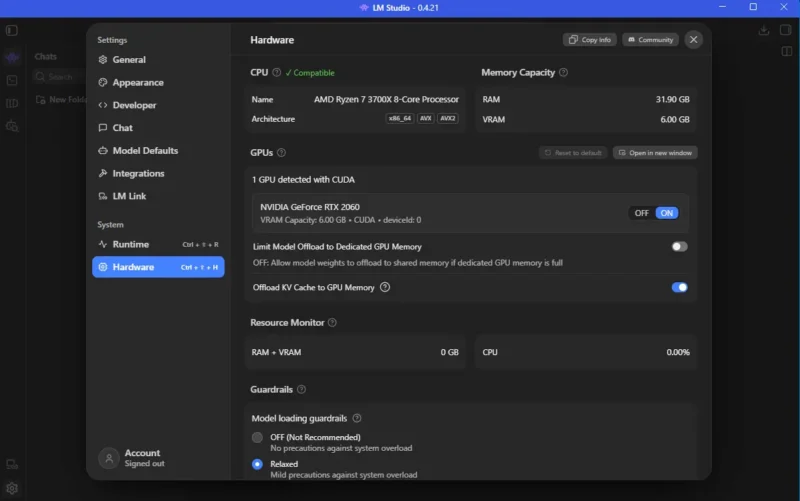Open chats icon in left rail
800x501 pixels.
[12, 57]
